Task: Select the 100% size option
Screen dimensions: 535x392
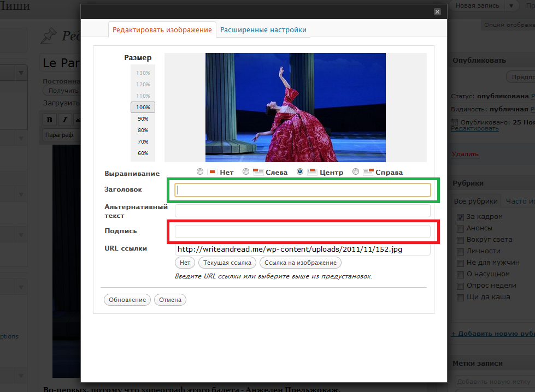Action: click(x=143, y=108)
